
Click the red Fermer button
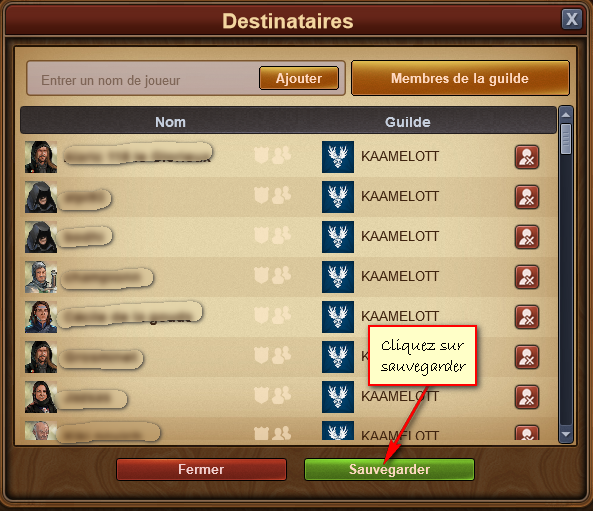pos(201,469)
